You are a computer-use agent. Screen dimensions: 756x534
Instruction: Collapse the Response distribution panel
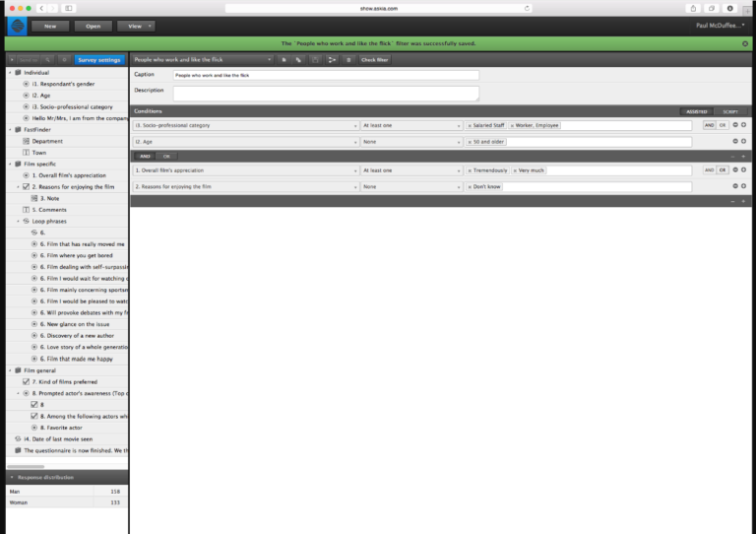(x=12, y=477)
